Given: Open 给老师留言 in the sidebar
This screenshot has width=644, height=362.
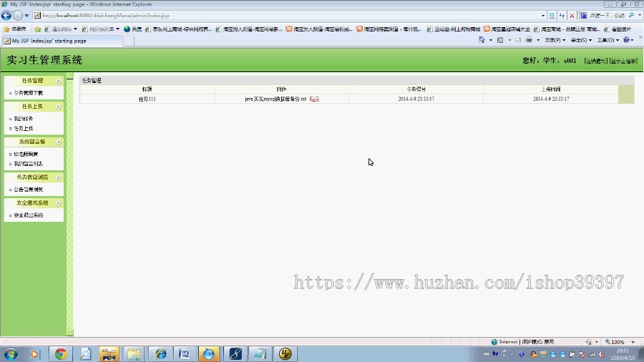Looking at the screenshot, I should (26, 154).
